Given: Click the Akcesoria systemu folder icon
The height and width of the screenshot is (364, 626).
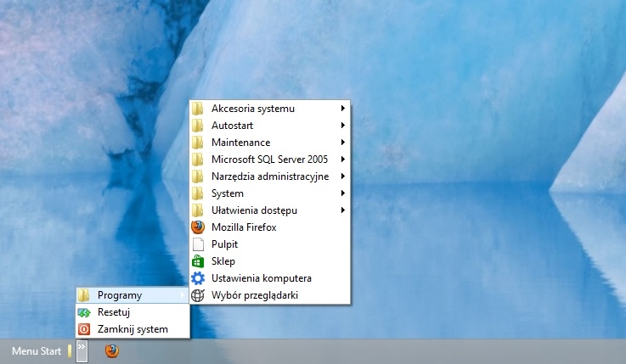Looking at the screenshot, I should (x=198, y=109).
